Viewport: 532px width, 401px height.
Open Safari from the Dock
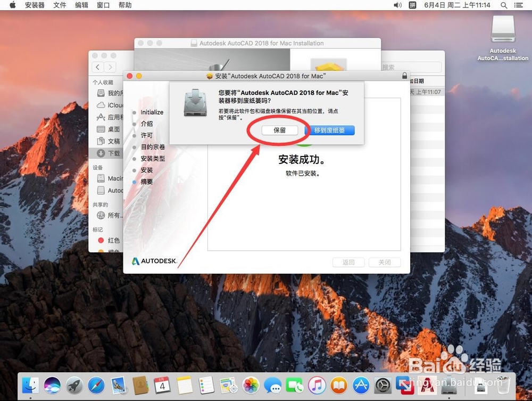coord(96,386)
